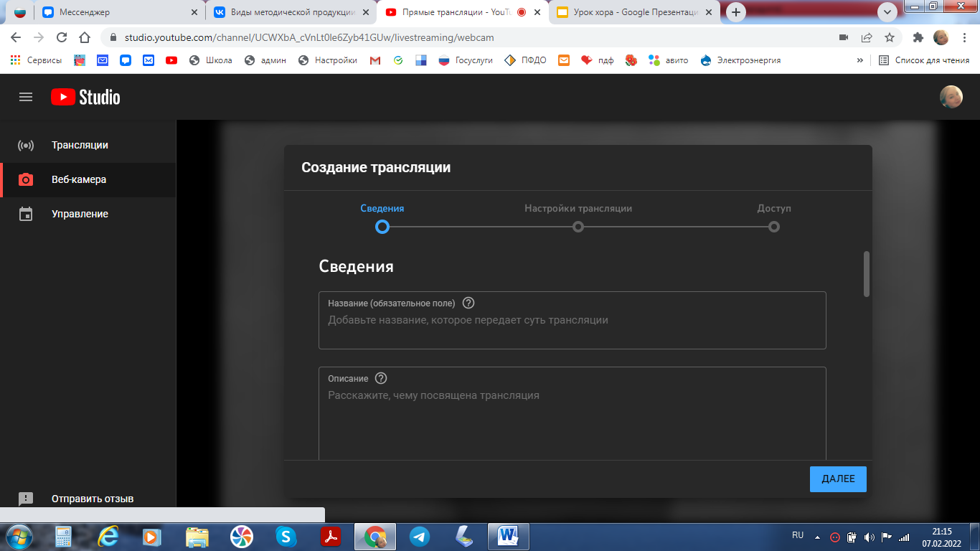Open авито bookmark
980x551 pixels.
pyautogui.click(x=669, y=60)
